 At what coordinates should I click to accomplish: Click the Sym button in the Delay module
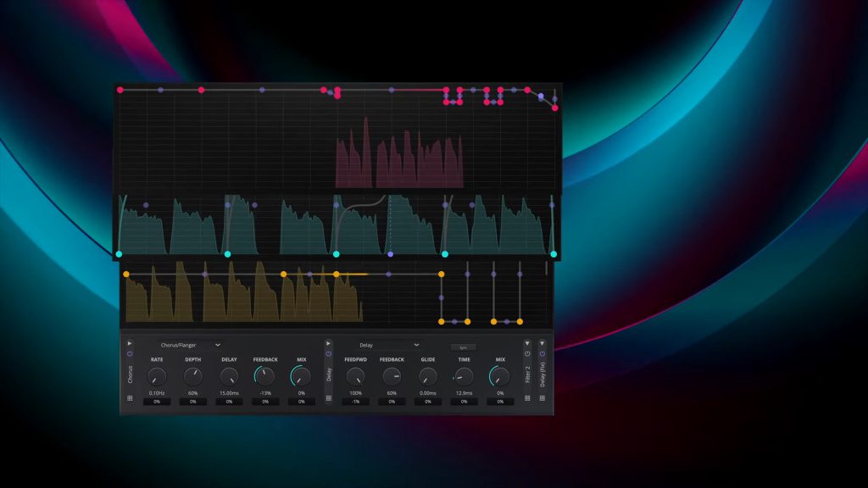pos(464,347)
